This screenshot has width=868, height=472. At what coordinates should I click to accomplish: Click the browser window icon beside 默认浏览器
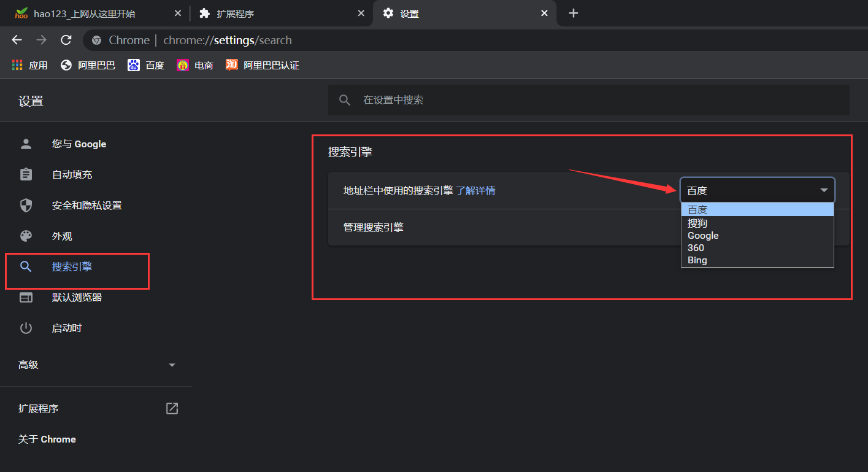[x=26, y=297]
